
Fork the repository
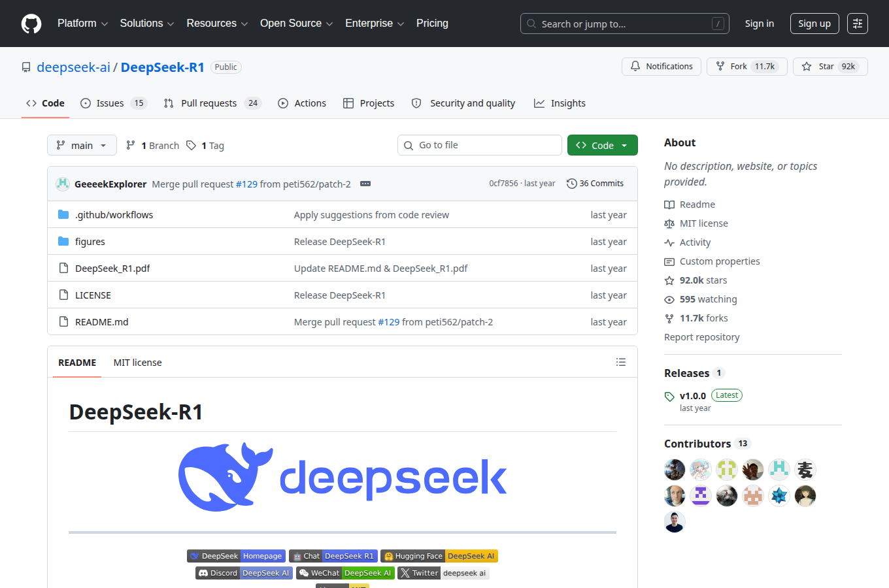coord(746,67)
